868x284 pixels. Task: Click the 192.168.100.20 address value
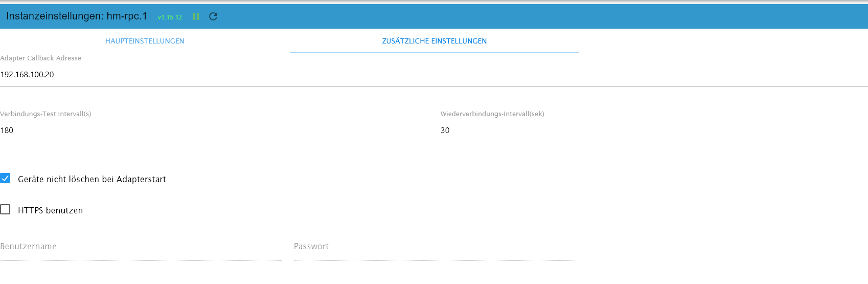(x=27, y=75)
